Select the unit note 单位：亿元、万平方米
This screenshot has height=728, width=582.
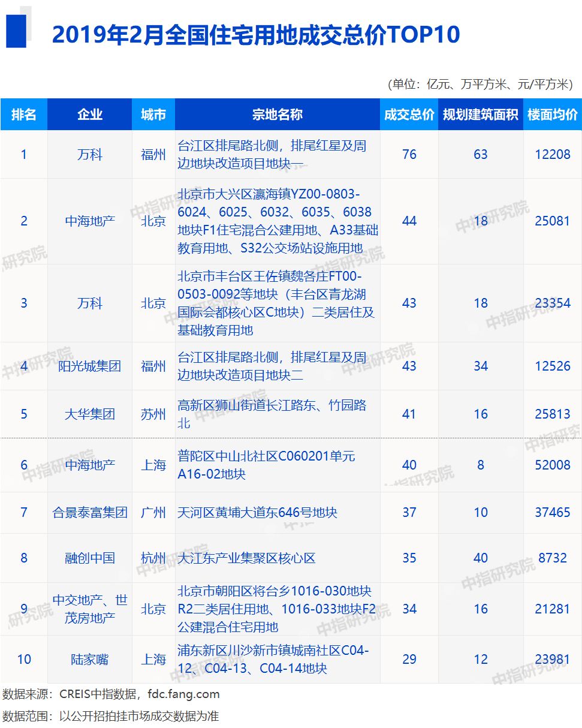coord(480,84)
